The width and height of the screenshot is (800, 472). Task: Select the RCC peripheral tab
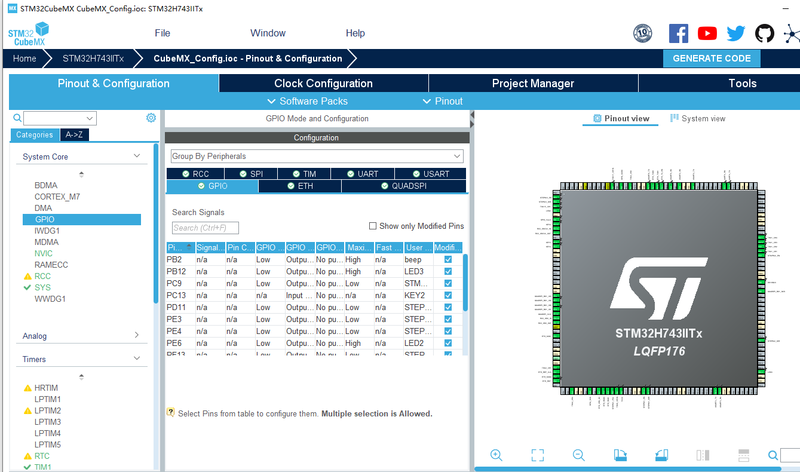click(195, 174)
